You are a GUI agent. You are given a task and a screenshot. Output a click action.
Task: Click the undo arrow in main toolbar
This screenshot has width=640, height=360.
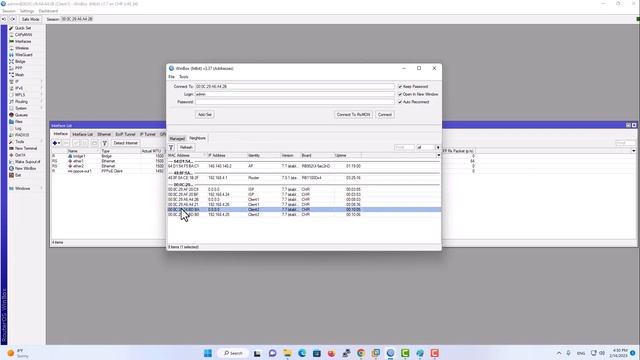click(4, 19)
